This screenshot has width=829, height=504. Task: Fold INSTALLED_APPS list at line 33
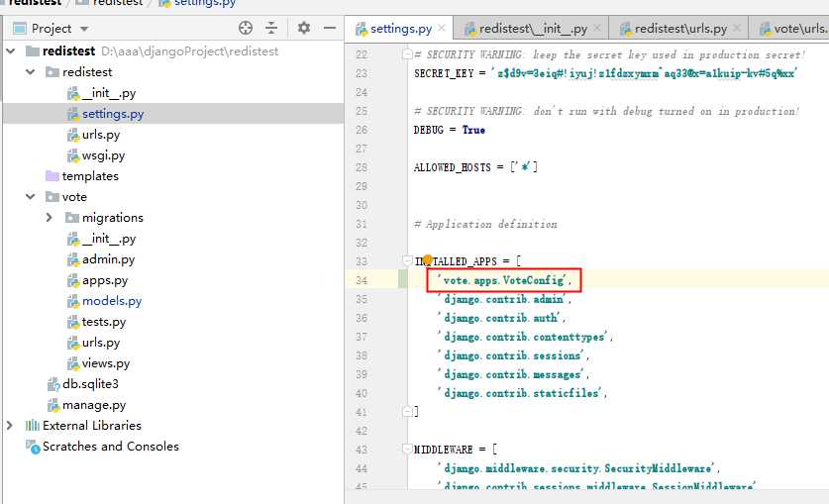[x=407, y=260]
